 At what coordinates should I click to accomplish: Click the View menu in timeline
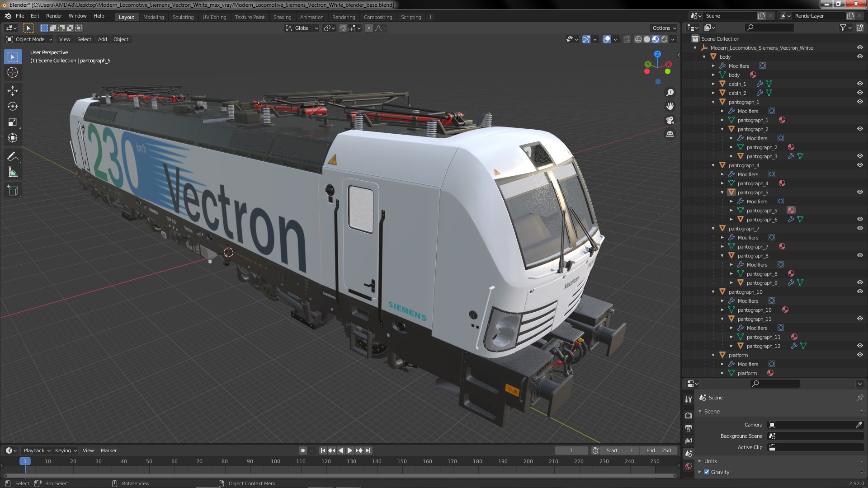[x=88, y=450]
